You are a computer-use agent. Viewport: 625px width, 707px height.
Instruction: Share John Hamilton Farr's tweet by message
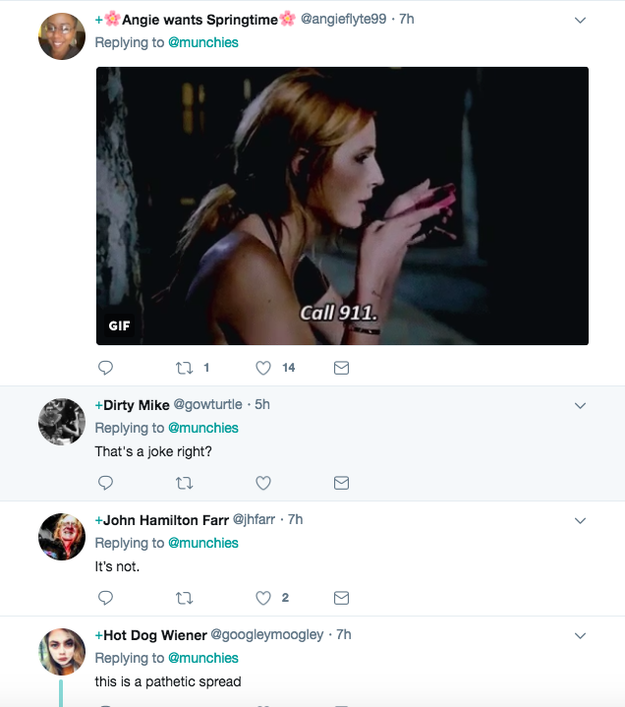(341, 598)
